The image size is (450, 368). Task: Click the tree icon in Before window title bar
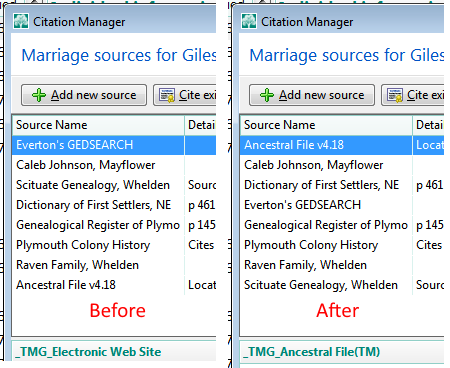21,21
